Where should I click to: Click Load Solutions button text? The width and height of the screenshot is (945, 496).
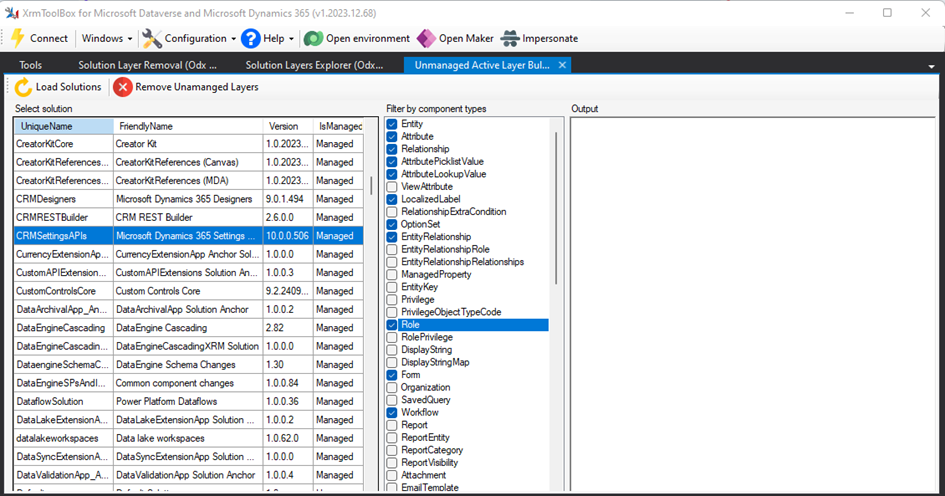tap(69, 87)
